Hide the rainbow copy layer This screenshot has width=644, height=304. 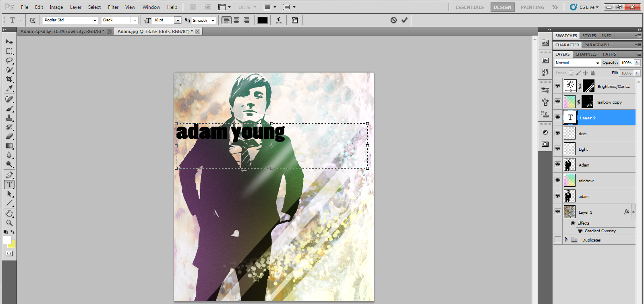[x=557, y=102]
